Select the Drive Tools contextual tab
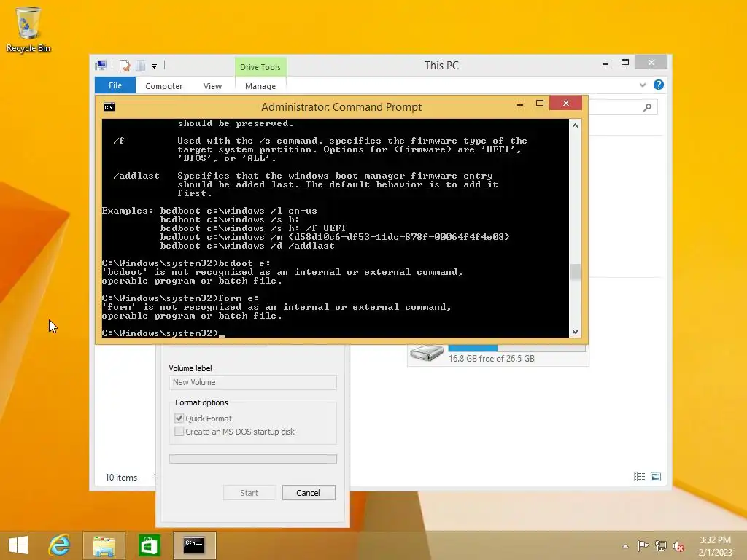The image size is (747, 560). (x=260, y=66)
